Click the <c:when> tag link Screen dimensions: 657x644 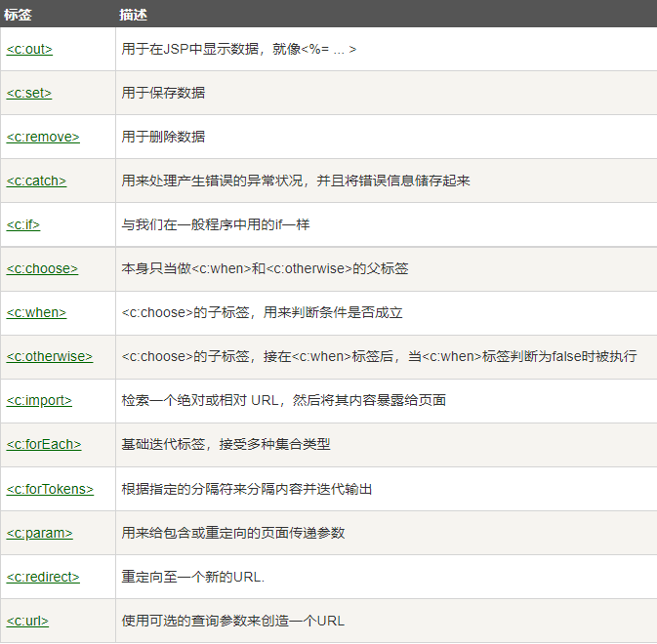click(36, 312)
